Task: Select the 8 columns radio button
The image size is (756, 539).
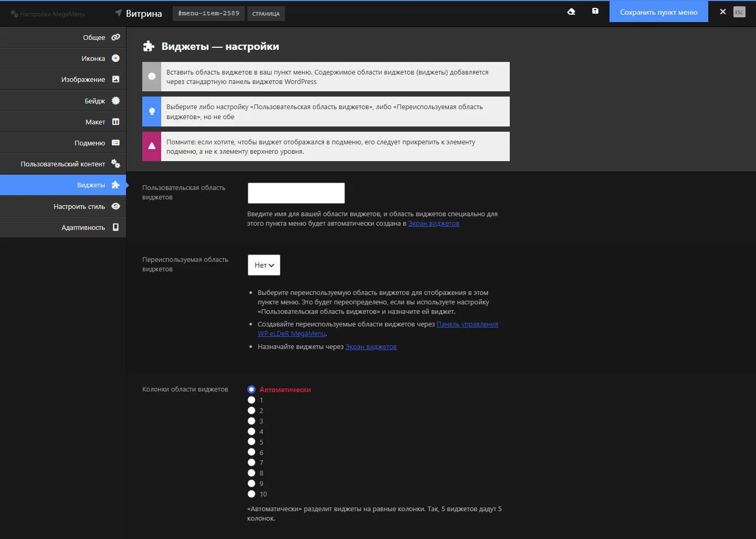Action: [x=251, y=473]
